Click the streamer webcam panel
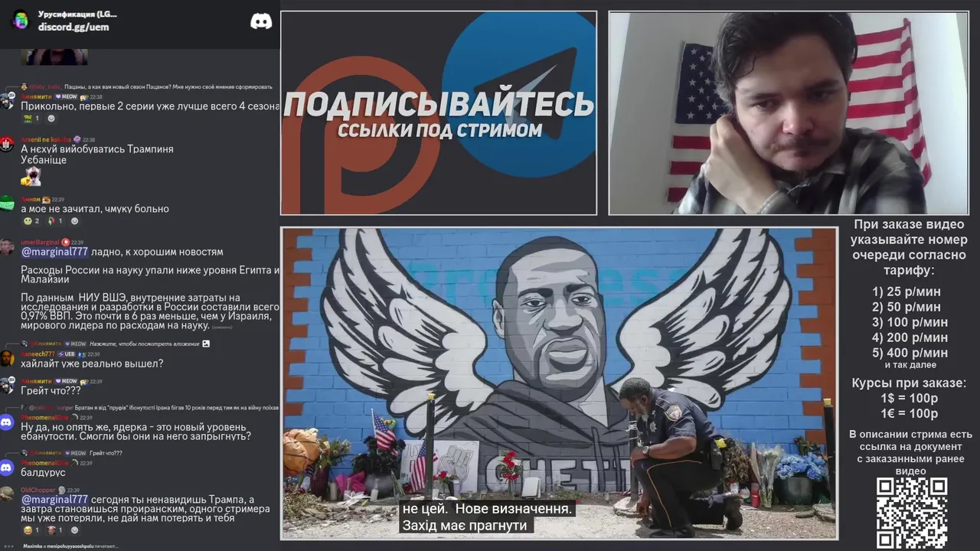Screen dimensions: 980x551 point(789,113)
